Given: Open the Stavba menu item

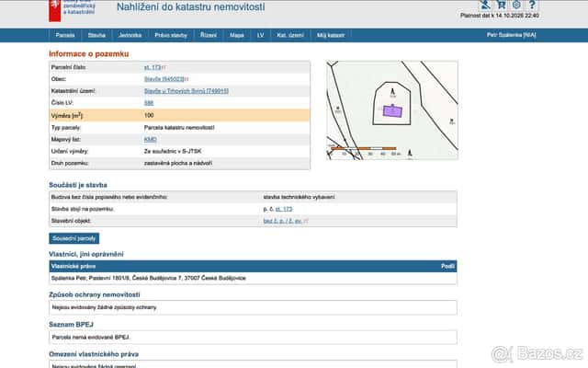Looking at the screenshot, I should tap(96, 35).
